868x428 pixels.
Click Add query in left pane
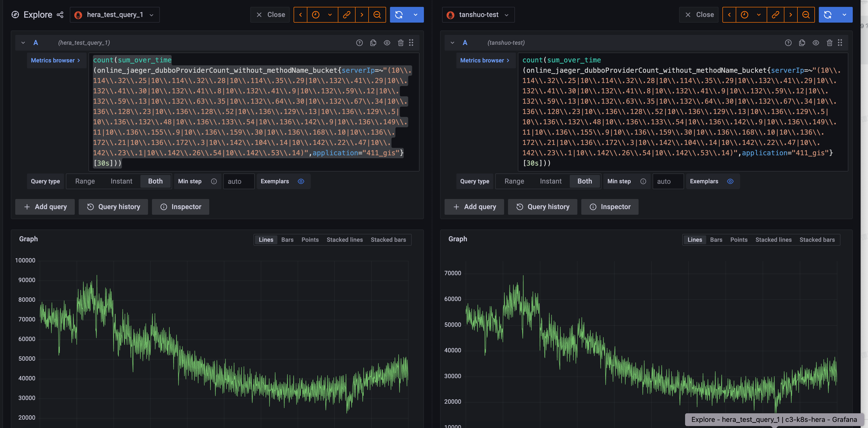click(45, 207)
